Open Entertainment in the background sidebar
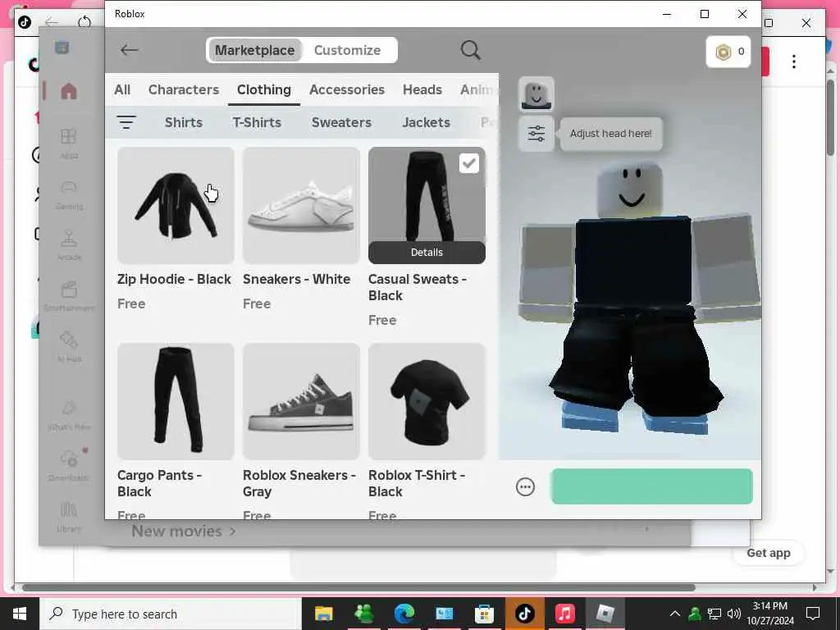This screenshot has height=630, width=840. (69, 296)
